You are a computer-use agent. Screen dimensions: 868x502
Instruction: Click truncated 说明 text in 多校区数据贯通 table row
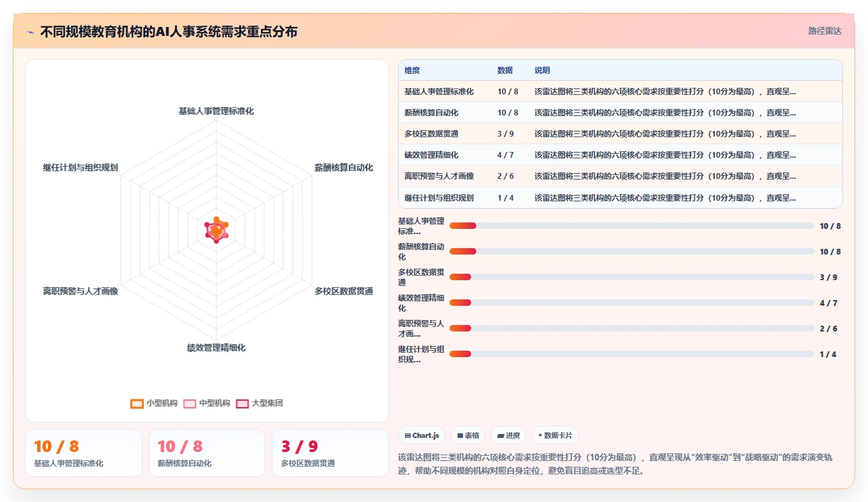click(x=665, y=134)
